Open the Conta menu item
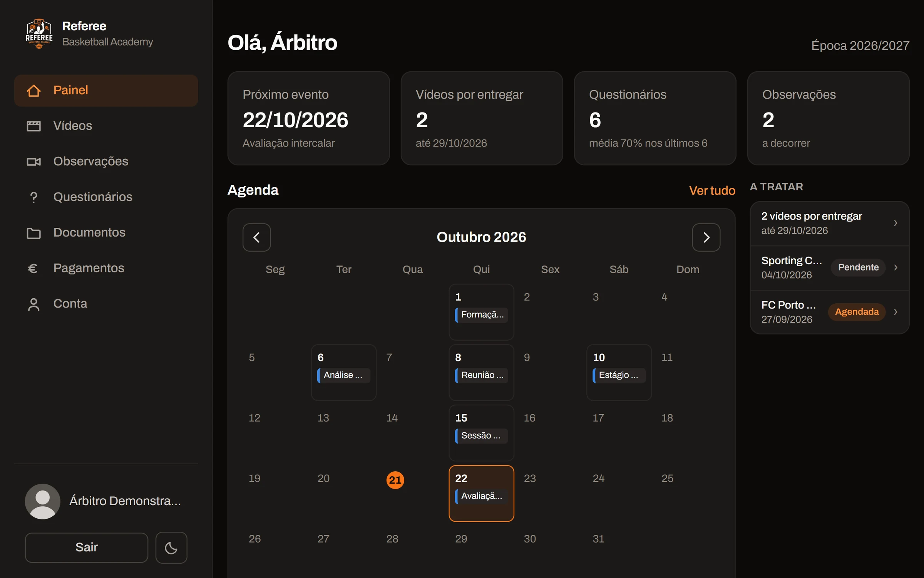 pyautogui.click(x=106, y=304)
